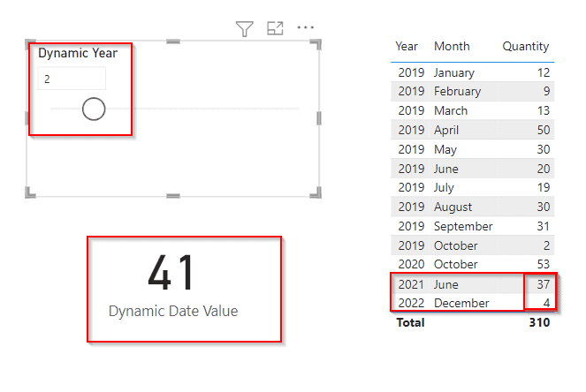Grab the slicer's top-center resize handle
This screenshot has width=586, height=392.
pyautogui.click(x=173, y=41)
